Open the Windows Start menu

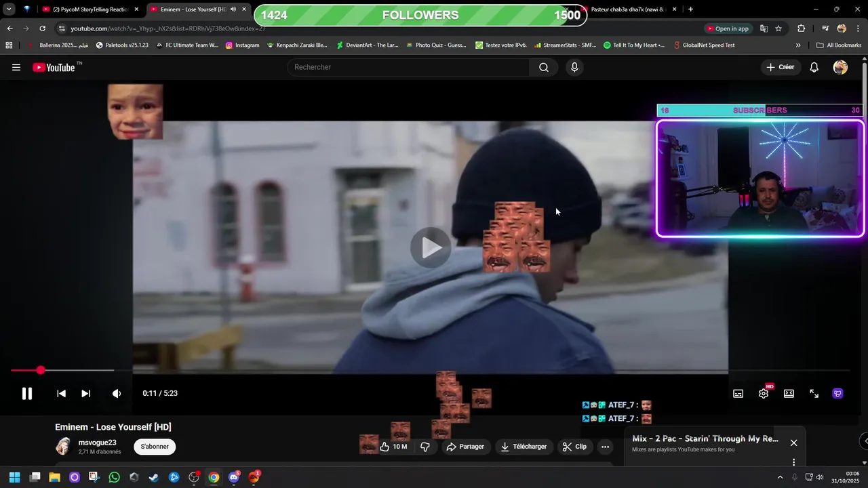coord(14,477)
